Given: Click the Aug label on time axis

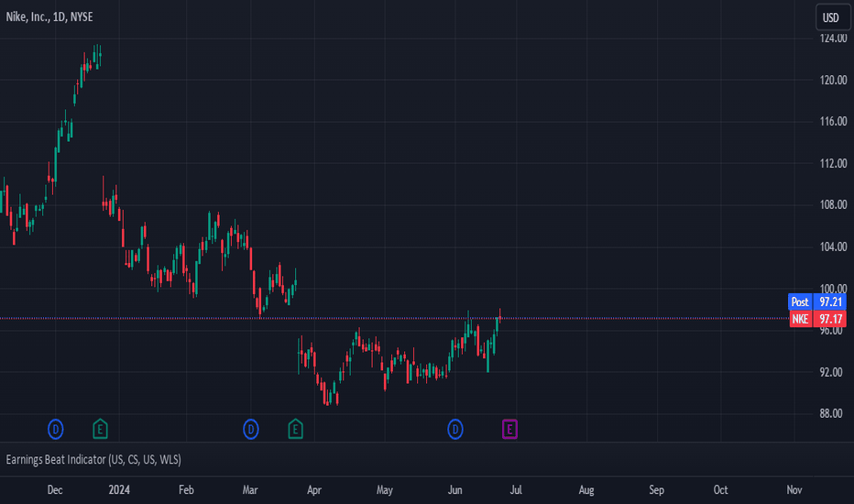Looking at the screenshot, I should coord(586,490).
